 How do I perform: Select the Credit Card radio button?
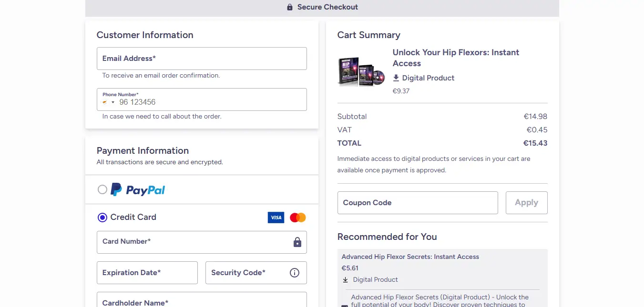[102, 218]
